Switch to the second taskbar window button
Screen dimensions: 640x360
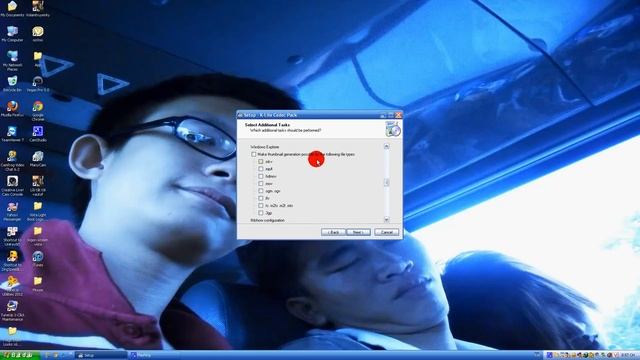tap(154, 356)
